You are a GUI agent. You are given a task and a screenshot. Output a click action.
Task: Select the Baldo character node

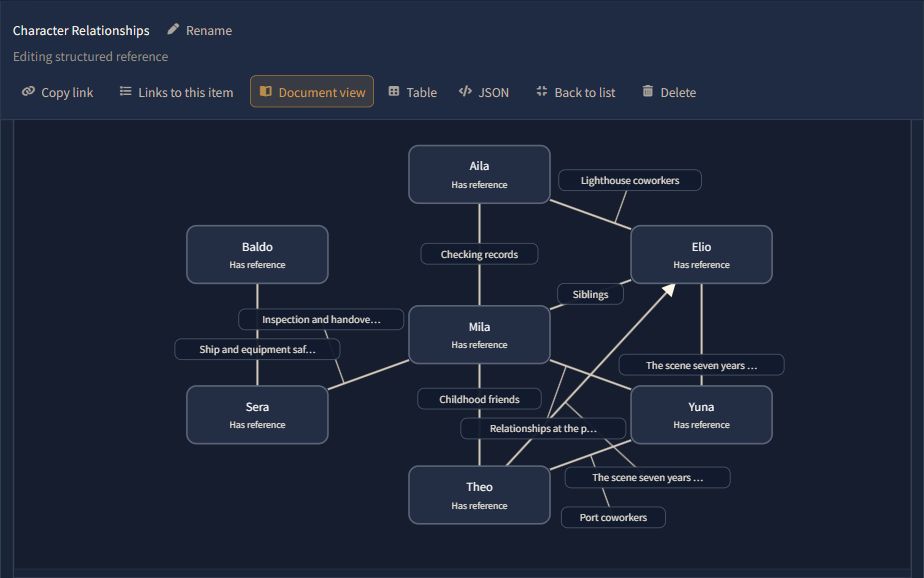pyautogui.click(x=257, y=255)
